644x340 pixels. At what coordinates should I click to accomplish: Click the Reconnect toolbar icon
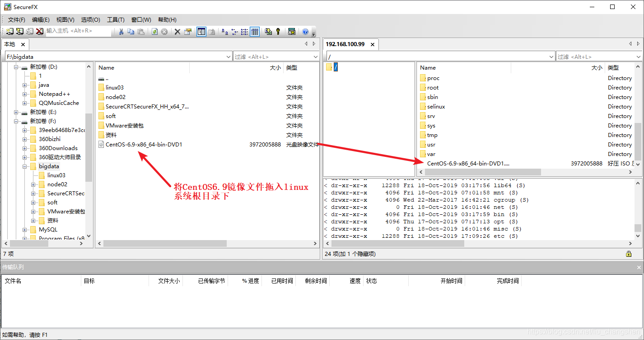[29, 31]
